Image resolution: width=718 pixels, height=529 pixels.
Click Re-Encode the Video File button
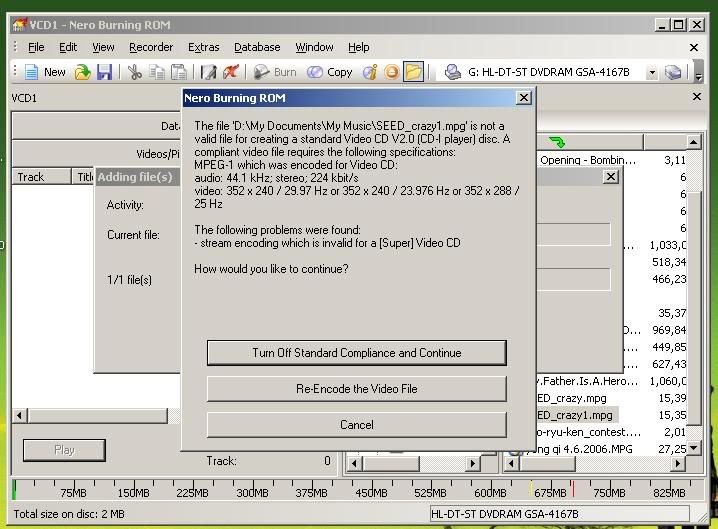point(356,389)
